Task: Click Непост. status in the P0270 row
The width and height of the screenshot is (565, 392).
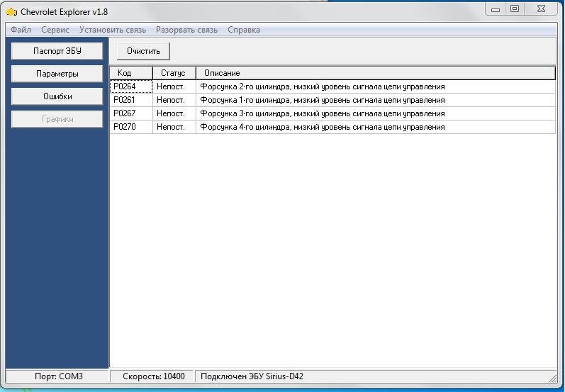Action: (x=174, y=127)
